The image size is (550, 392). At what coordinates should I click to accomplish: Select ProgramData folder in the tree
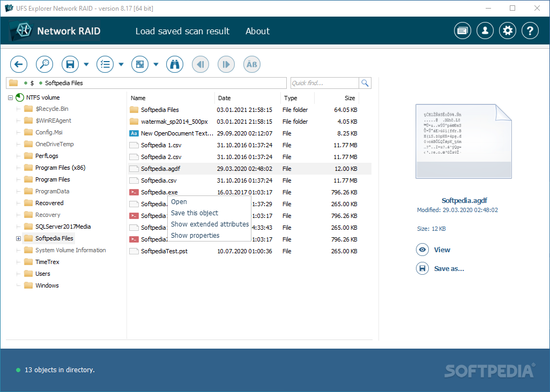click(52, 191)
